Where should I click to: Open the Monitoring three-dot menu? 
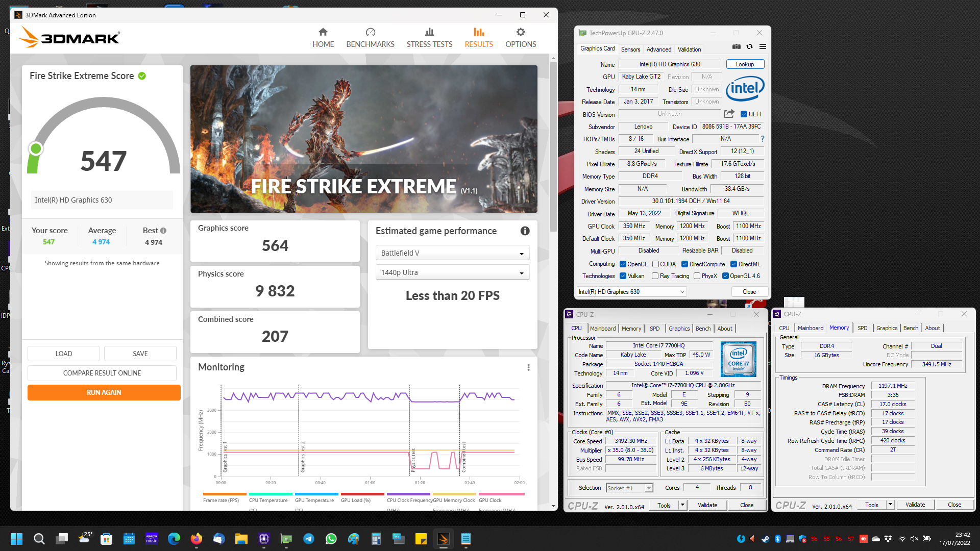(528, 367)
